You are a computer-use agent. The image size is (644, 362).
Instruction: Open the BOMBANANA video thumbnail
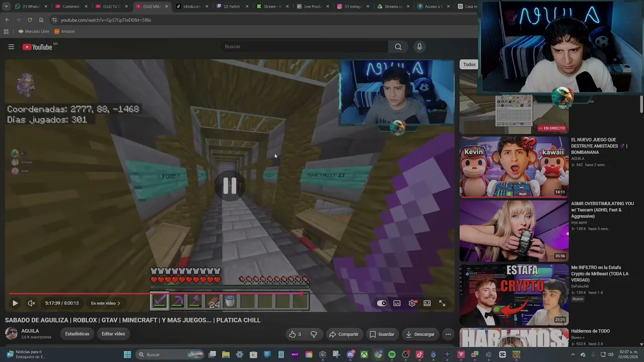tap(514, 166)
